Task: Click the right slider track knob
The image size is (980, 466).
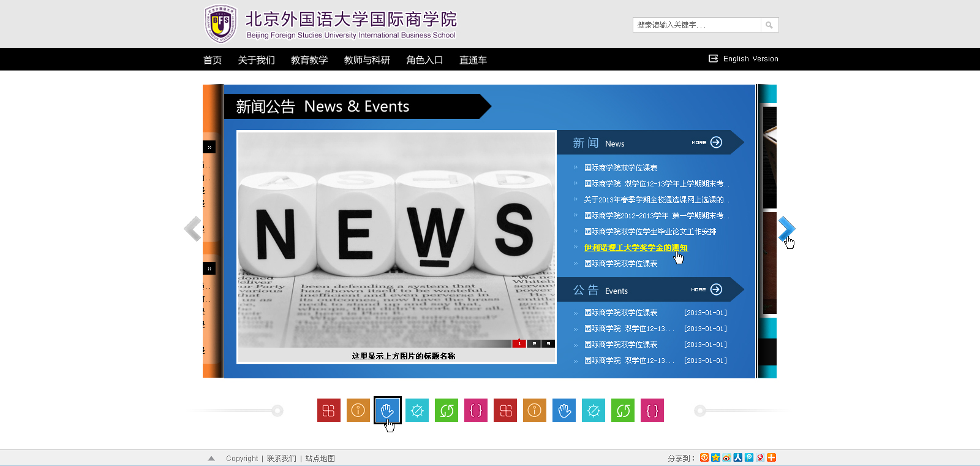Action: click(700, 410)
